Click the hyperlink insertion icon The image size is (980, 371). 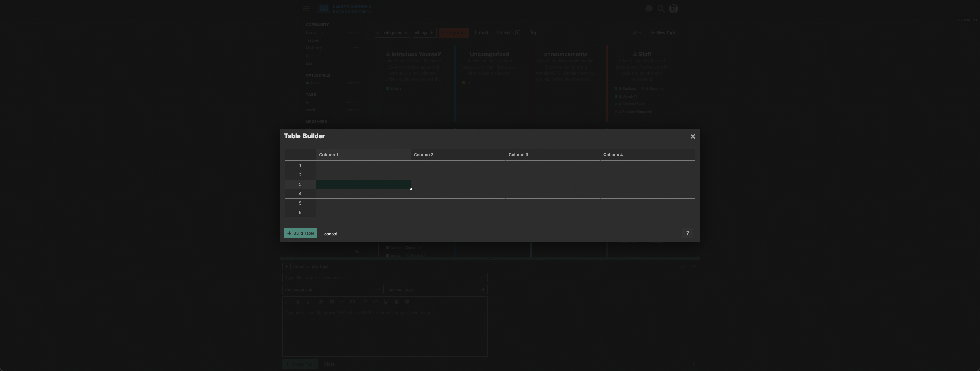(x=321, y=302)
